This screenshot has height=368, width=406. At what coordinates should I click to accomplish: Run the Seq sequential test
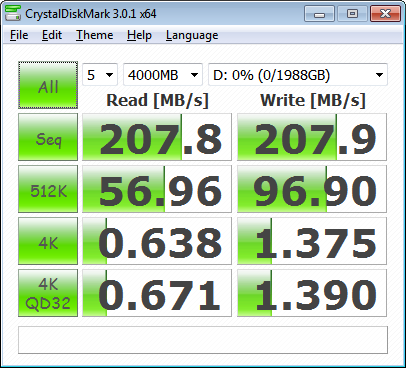[x=48, y=137]
